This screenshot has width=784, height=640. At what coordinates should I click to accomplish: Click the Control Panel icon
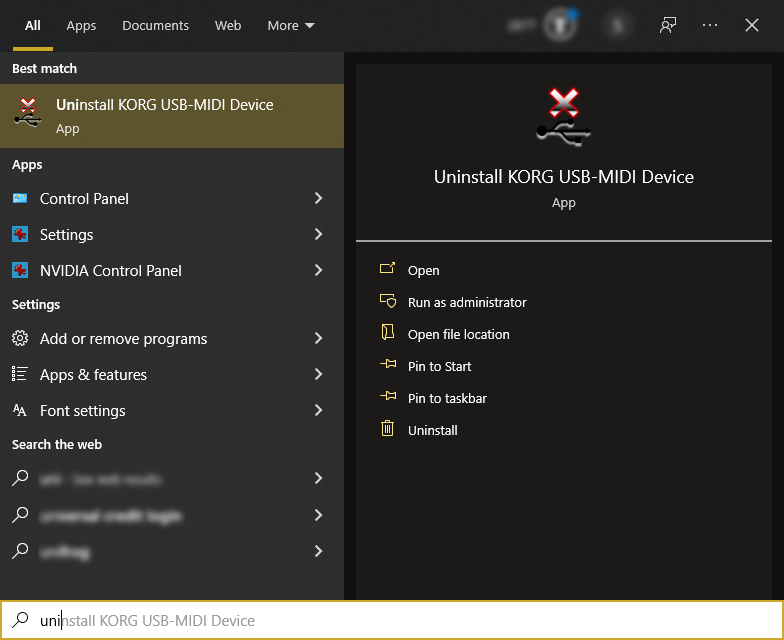20,198
